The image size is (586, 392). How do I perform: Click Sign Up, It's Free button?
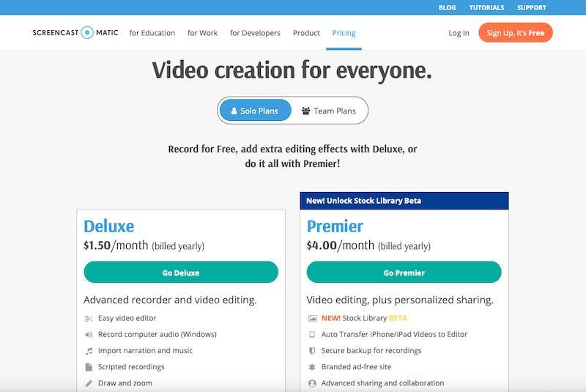[516, 32]
